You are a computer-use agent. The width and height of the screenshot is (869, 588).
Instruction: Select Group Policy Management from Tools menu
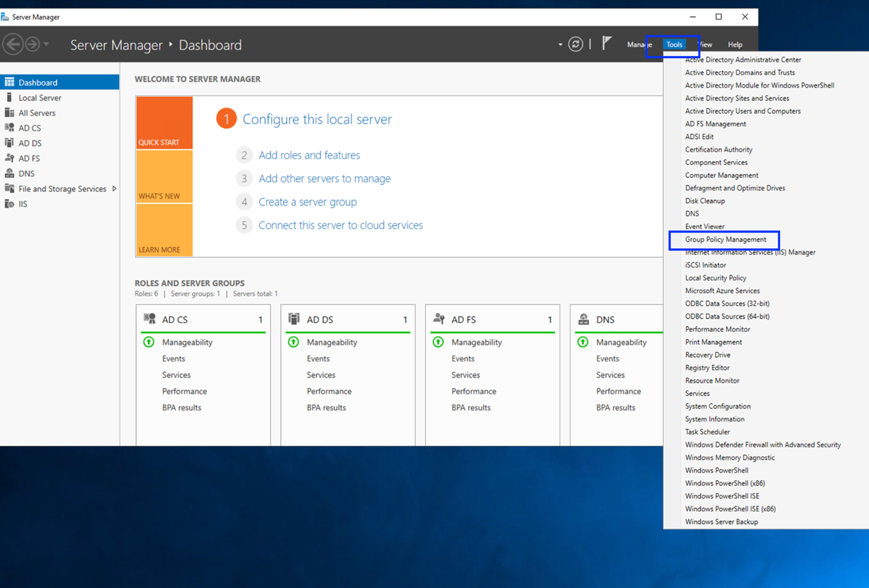click(x=725, y=240)
